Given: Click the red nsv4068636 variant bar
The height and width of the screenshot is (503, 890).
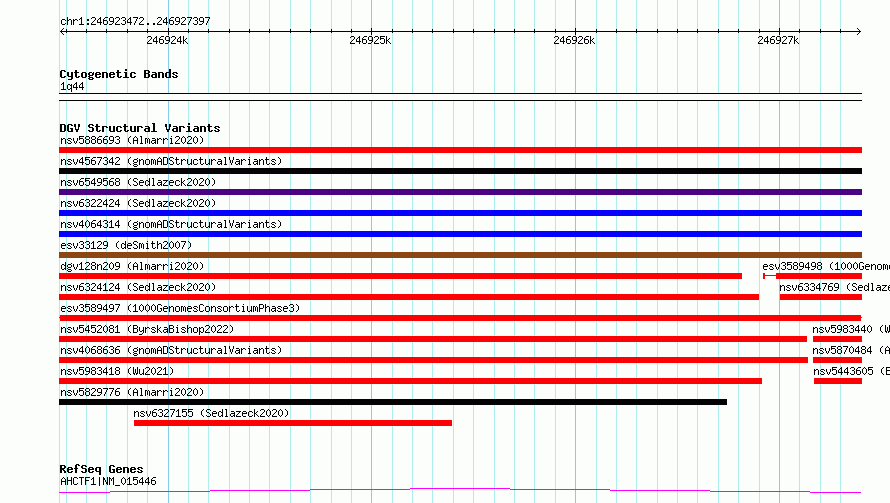Looking at the screenshot, I should 433,360.
